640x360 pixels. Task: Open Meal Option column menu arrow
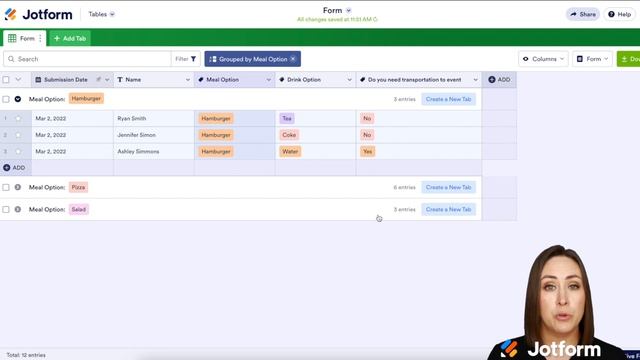pyautogui.click(x=269, y=80)
